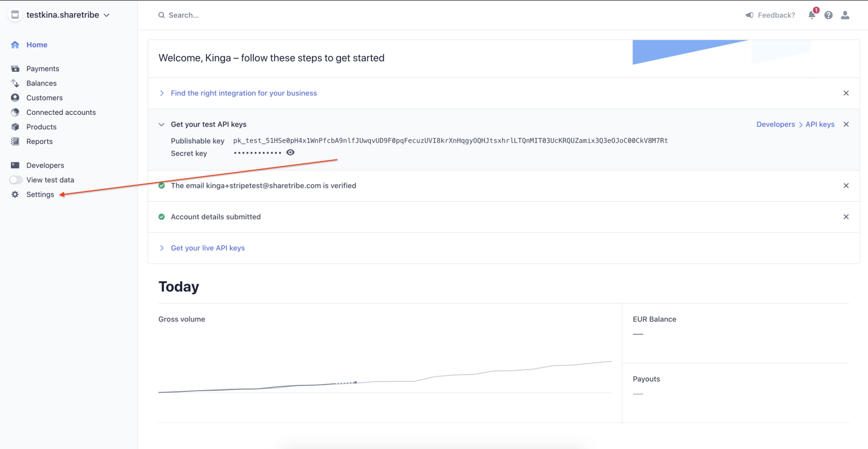The width and height of the screenshot is (868, 449).
Task: Open Developers in the sidebar
Action: pos(45,165)
